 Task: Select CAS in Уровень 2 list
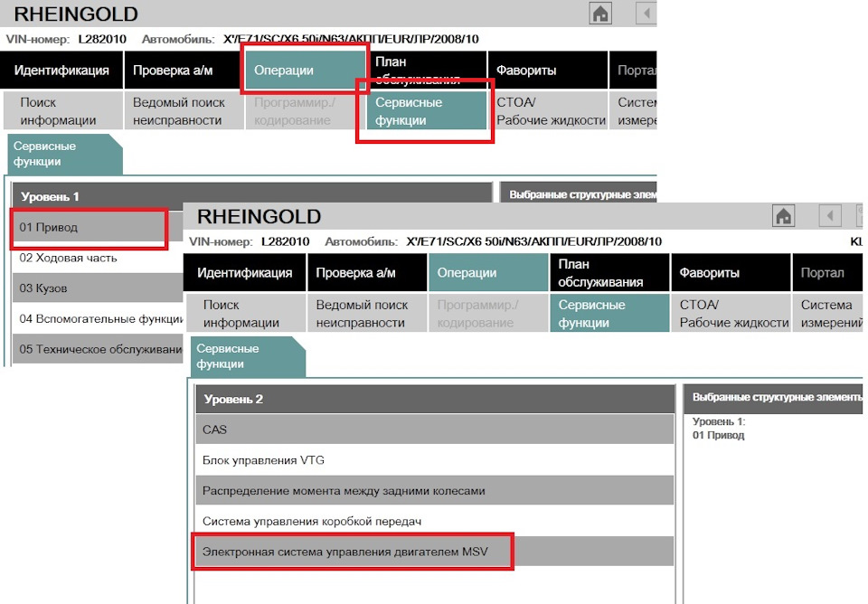click(435, 429)
